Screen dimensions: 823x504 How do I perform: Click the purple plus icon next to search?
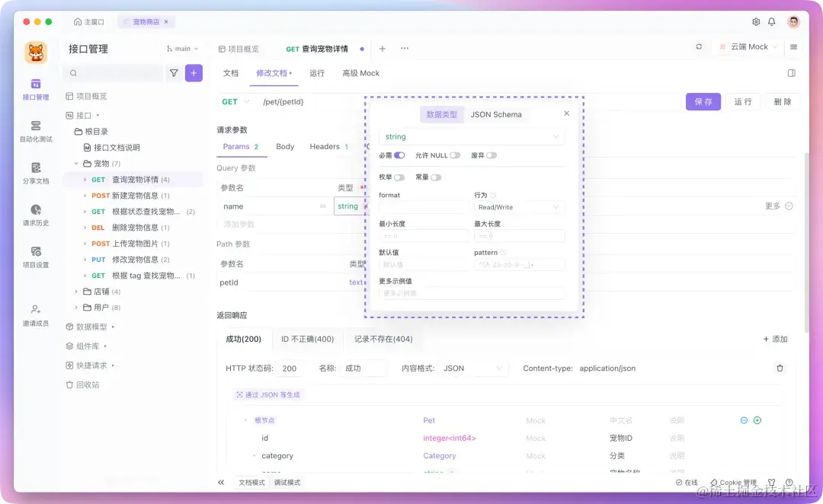(193, 72)
